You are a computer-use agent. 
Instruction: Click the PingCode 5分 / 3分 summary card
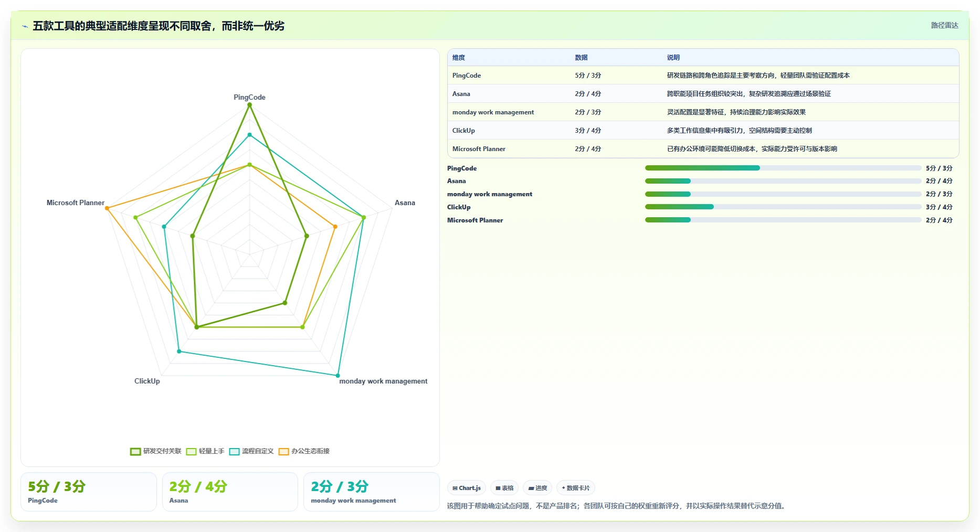point(89,492)
